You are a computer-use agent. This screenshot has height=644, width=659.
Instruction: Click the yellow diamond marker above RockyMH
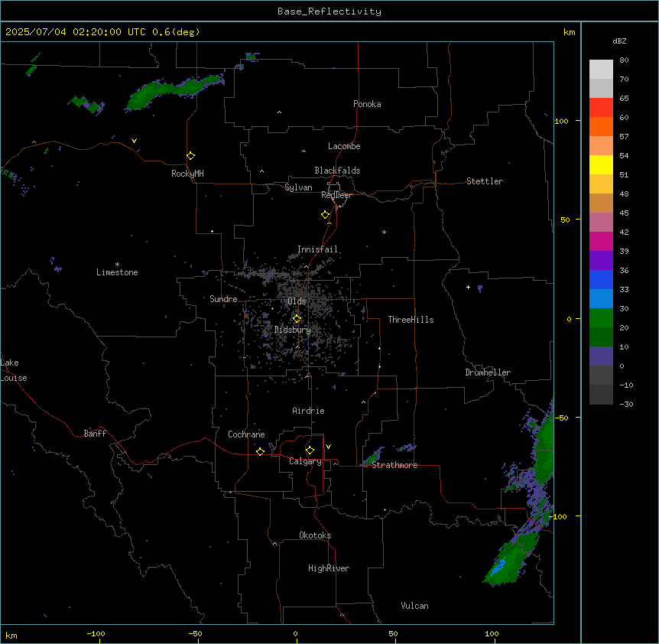(191, 155)
